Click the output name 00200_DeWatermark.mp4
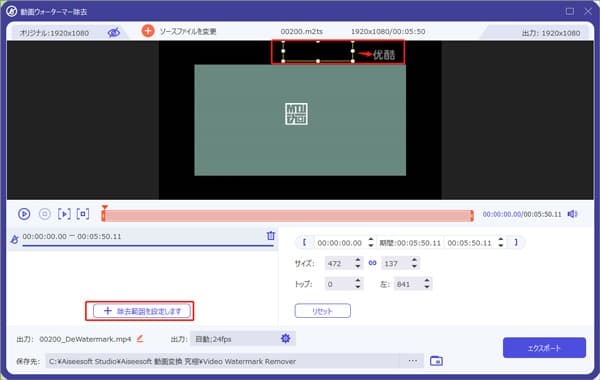 point(85,339)
